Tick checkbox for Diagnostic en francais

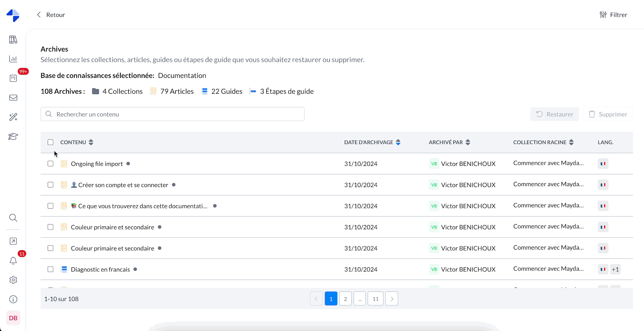[x=51, y=269]
